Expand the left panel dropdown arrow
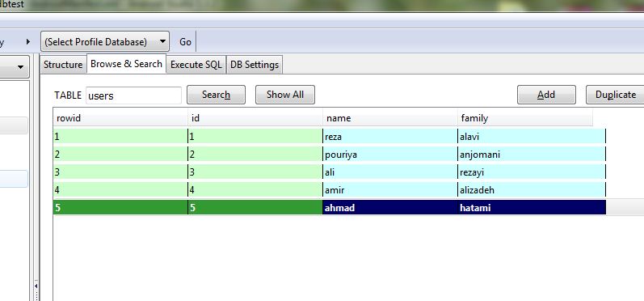Viewport: 644px width, 301px height. [20, 67]
